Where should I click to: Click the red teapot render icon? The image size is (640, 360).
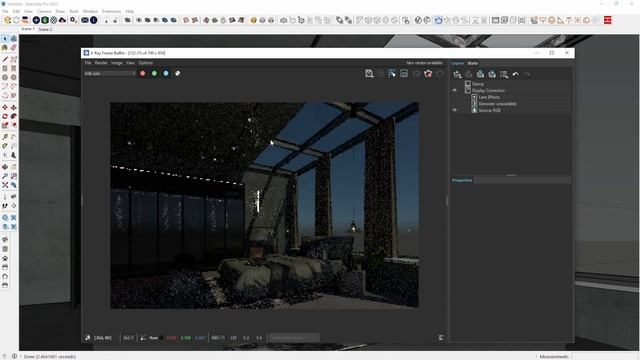[x=428, y=73]
